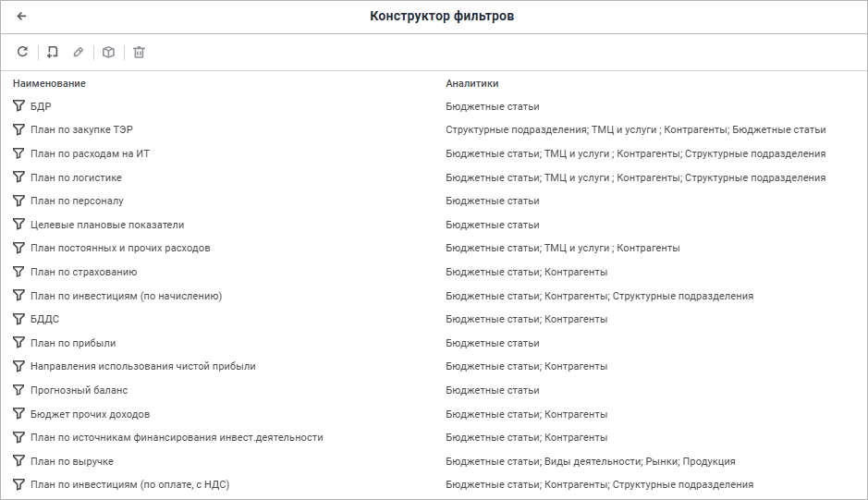The width and height of the screenshot is (868, 500).
Task: Click the back arrow in the header
Action: click(22, 16)
